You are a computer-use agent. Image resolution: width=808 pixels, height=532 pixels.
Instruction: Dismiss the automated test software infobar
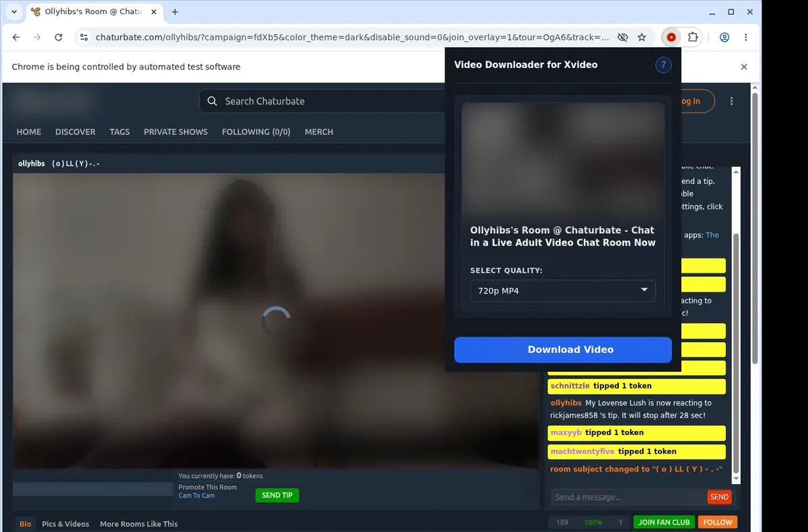point(744,67)
